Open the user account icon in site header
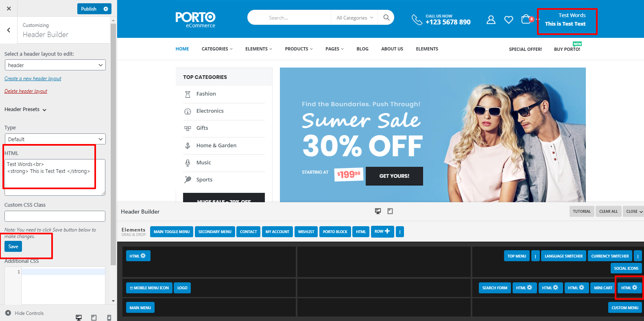644x321 pixels. click(x=491, y=20)
